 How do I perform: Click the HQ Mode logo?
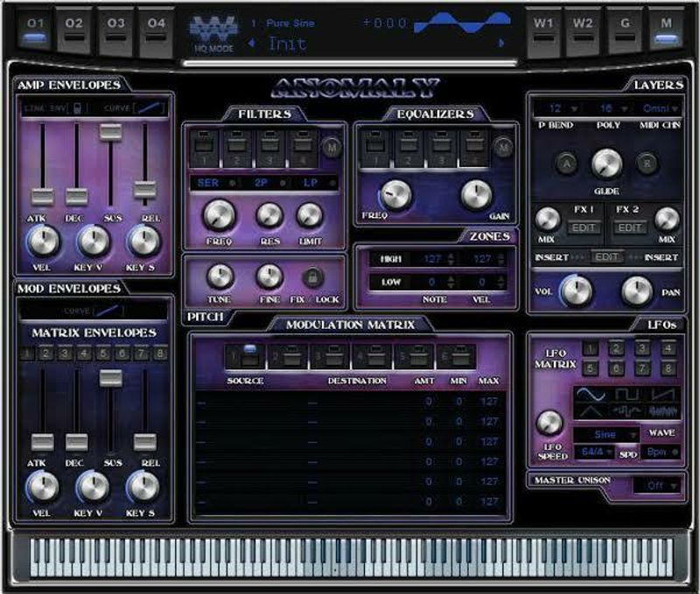click(213, 33)
